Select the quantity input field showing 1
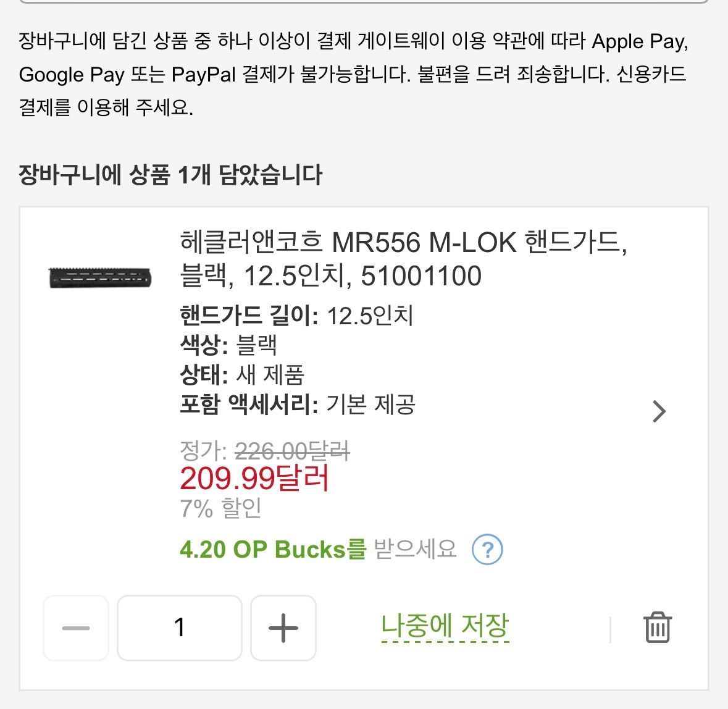This screenshot has height=709, width=728. 180,629
